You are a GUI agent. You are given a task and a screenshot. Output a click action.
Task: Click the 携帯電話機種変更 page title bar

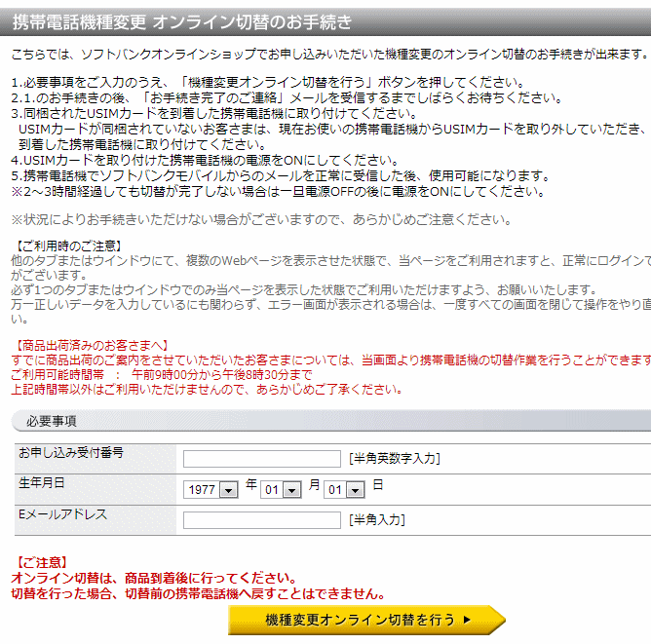pos(182,20)
